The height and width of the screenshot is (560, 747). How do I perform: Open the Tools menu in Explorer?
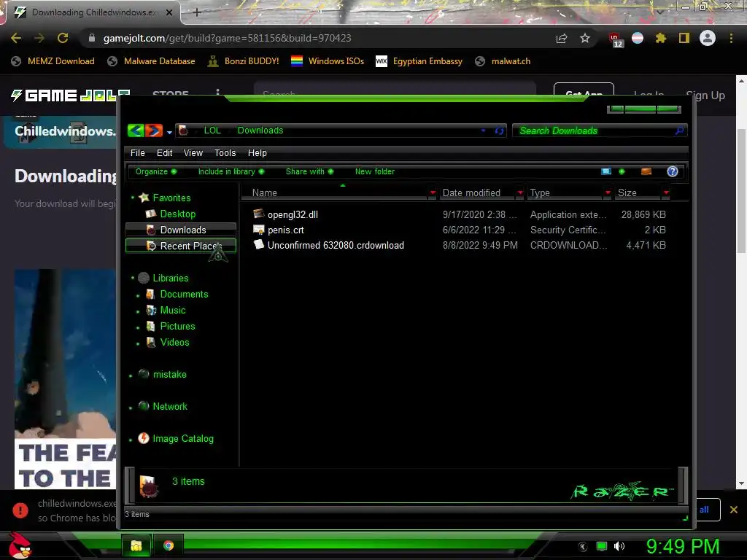[225, 153]
